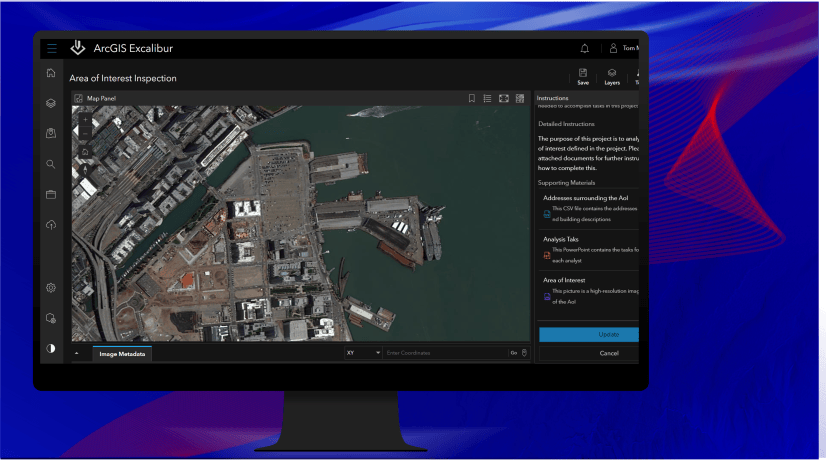The image size is (826, 465).
Task: Open the admin settings icon below gear
Action: [51, 318]
